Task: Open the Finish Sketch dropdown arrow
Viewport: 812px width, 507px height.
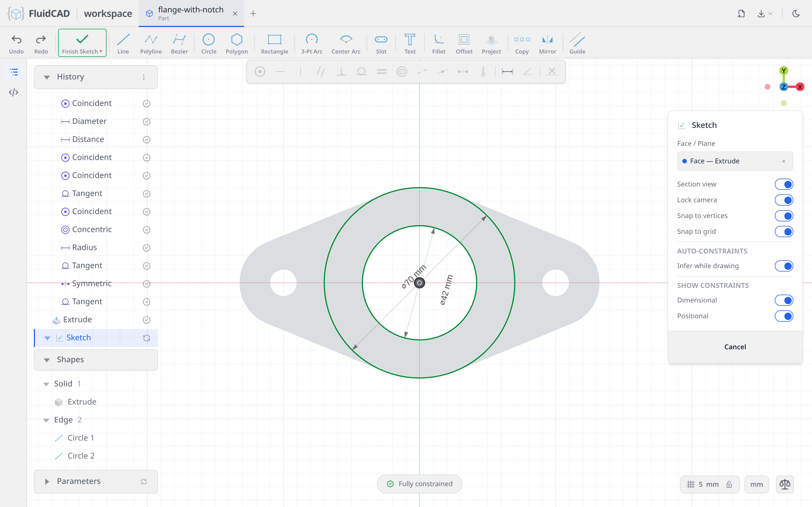Action: coord(101,52)
